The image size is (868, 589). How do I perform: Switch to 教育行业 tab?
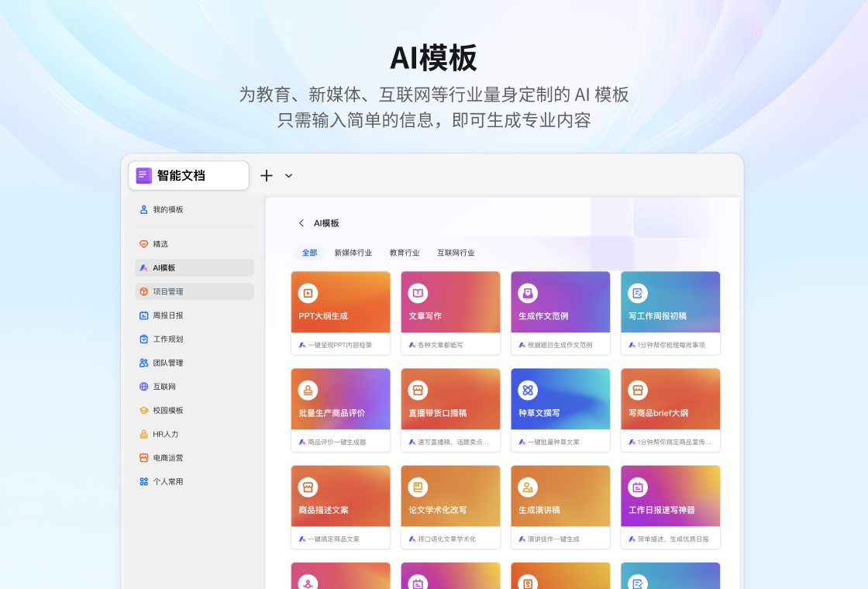(x=405, y=253)
